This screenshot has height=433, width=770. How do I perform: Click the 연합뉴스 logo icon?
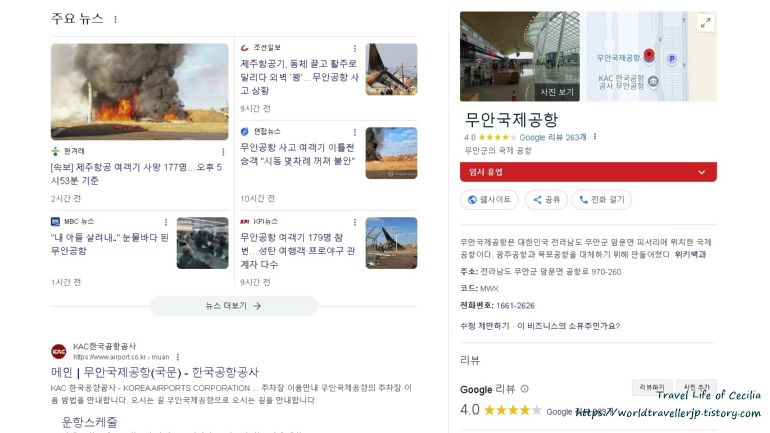point(245,132)
